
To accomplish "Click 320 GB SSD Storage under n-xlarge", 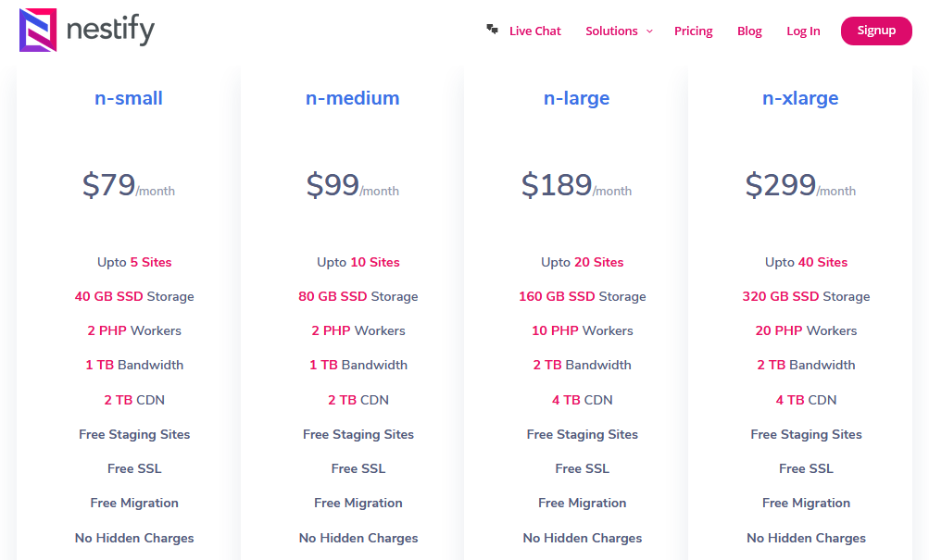I will click(806, 296).
